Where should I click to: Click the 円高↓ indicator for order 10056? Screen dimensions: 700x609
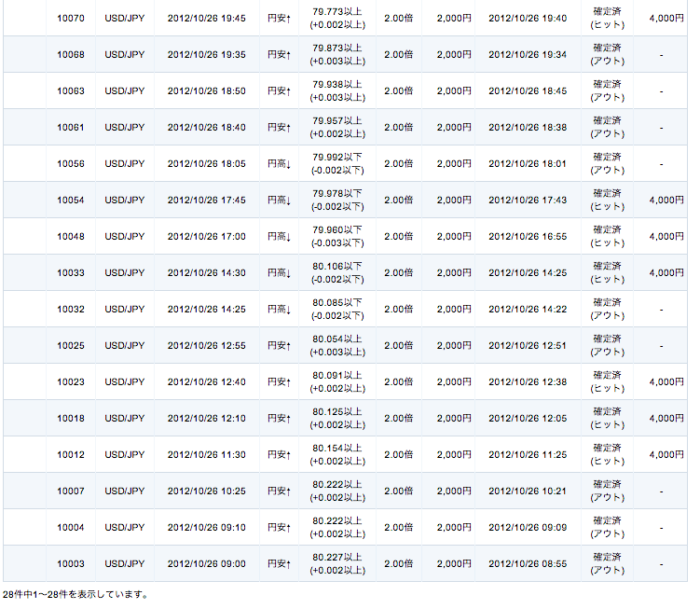click(x=279, y=164)
